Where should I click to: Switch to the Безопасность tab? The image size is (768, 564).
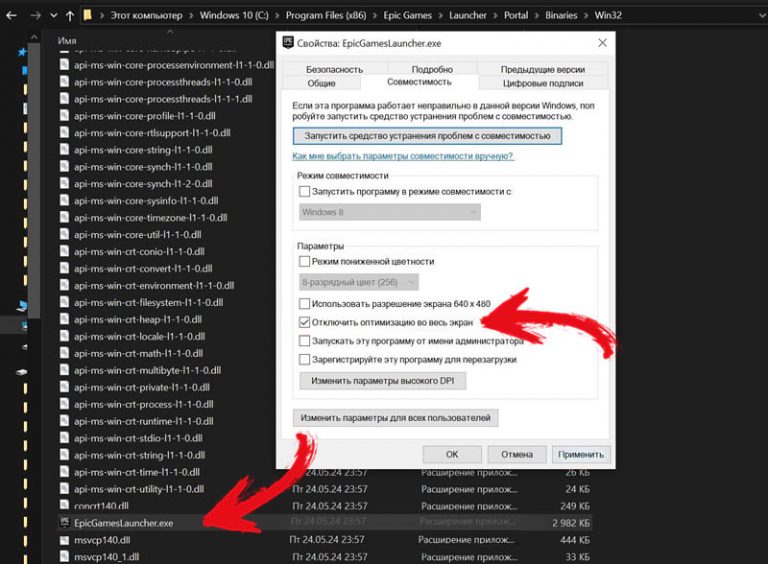[x=334, y=69]
